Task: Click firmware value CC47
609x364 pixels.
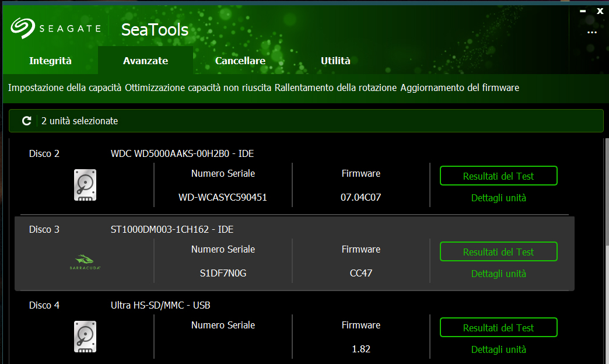Action: [x=361, y=273]
